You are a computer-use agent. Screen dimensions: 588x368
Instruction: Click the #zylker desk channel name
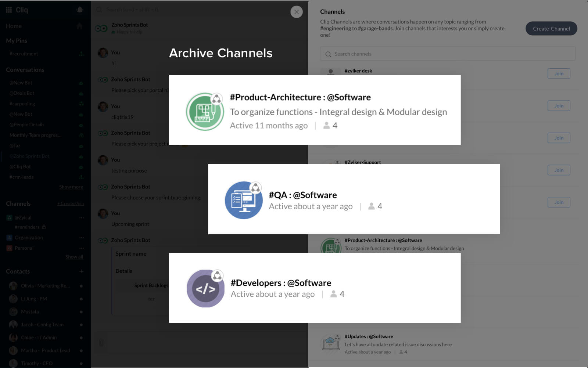tap(358, 71)
